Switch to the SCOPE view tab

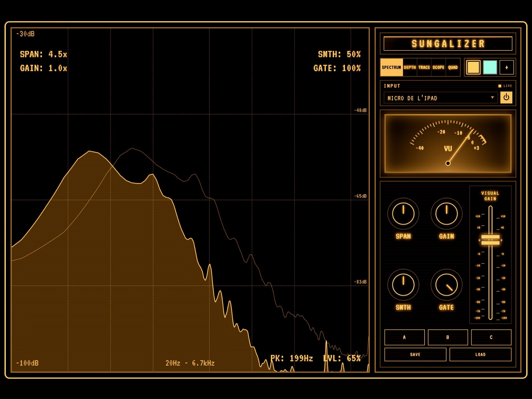438,67
